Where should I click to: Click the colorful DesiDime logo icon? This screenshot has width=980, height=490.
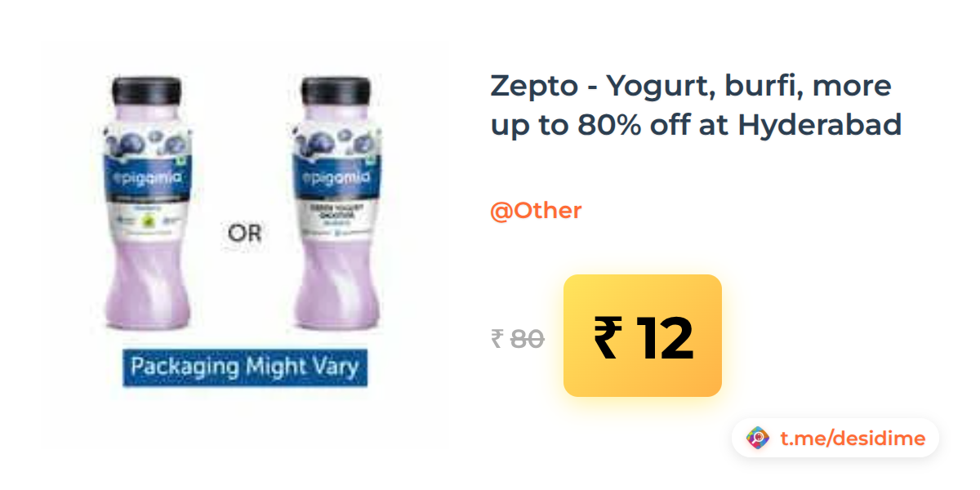[x=759, y=439]
